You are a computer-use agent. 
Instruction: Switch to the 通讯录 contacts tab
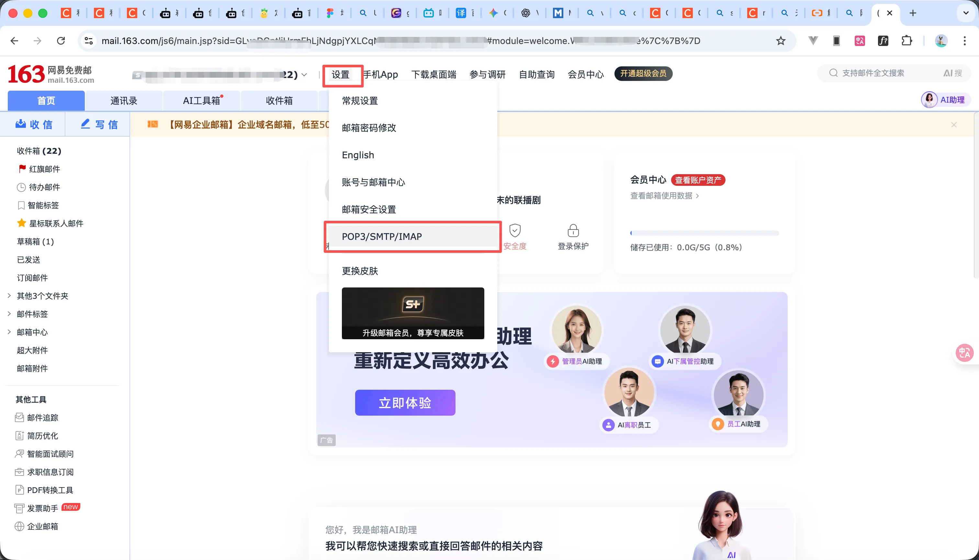pos(123,100)
